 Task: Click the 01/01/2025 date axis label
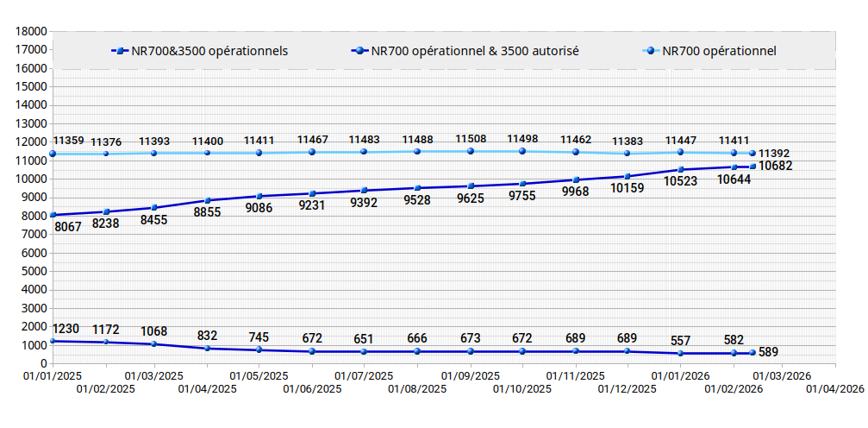[53, 376]
